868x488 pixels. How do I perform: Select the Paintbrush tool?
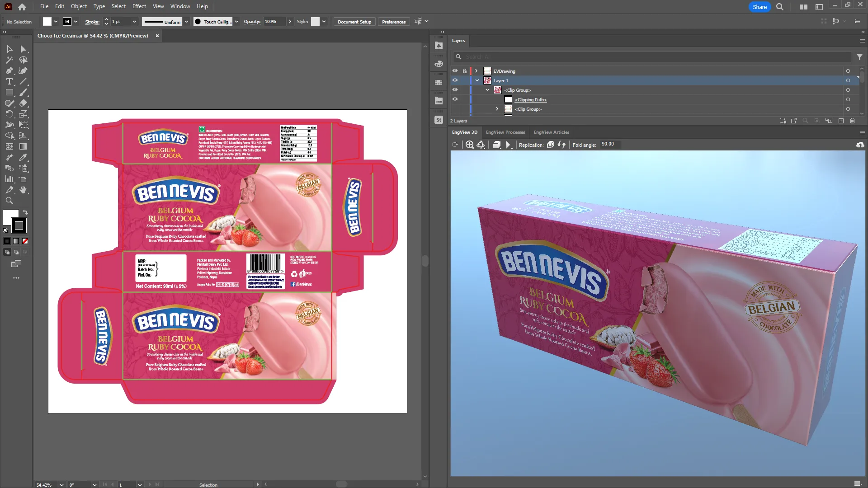(x=24, y=92)
